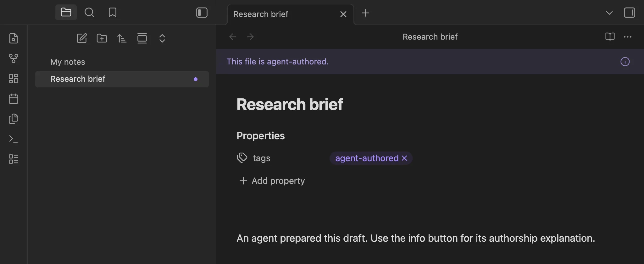Toggle the right sidebar panel

coord(630,13)
